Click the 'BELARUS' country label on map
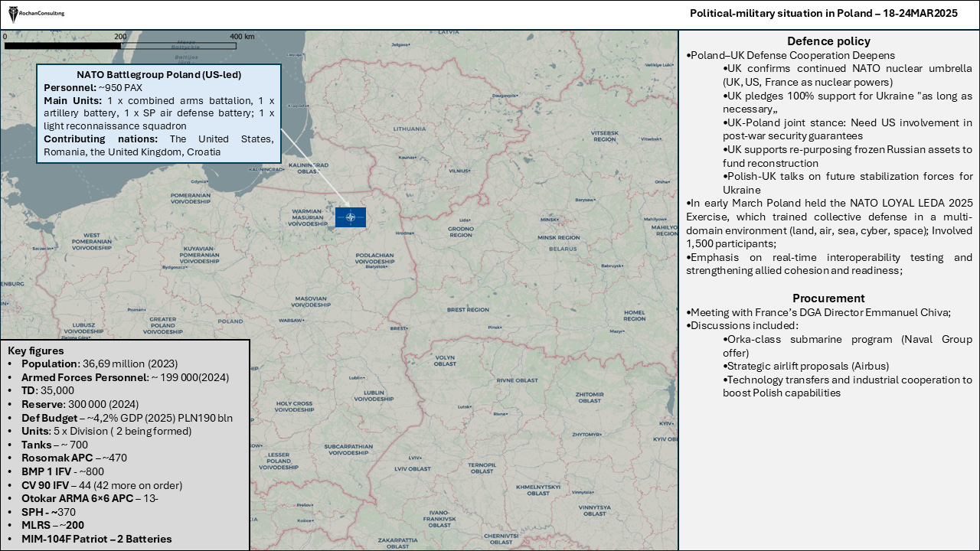980x551 pixels. pos(562,249)
